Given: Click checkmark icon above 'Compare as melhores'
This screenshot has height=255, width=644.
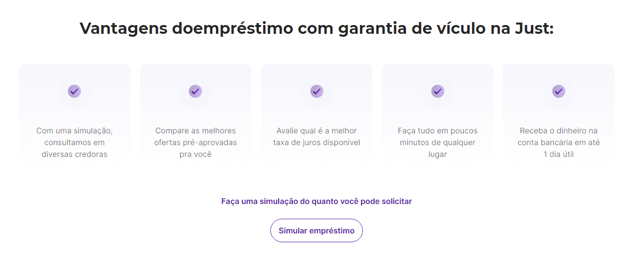Looking at the screenshot, I should tap(195, 91).
